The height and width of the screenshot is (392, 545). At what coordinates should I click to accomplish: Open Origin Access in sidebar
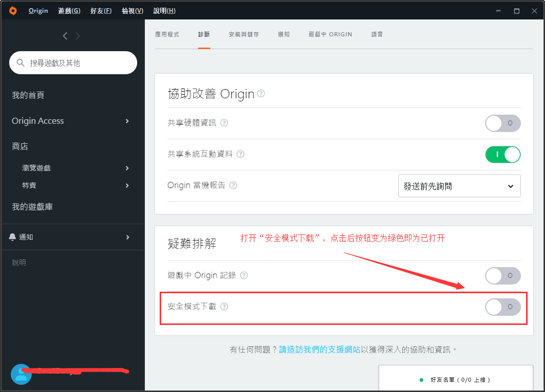[x=38, y=121]
